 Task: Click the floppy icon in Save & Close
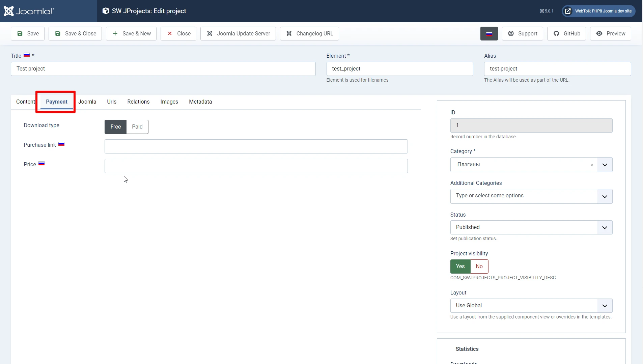click(x=58, y=33)
